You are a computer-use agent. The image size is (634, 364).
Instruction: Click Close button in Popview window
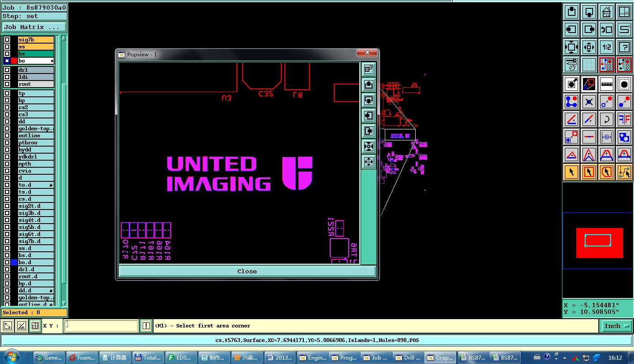(x=247, y=271)
